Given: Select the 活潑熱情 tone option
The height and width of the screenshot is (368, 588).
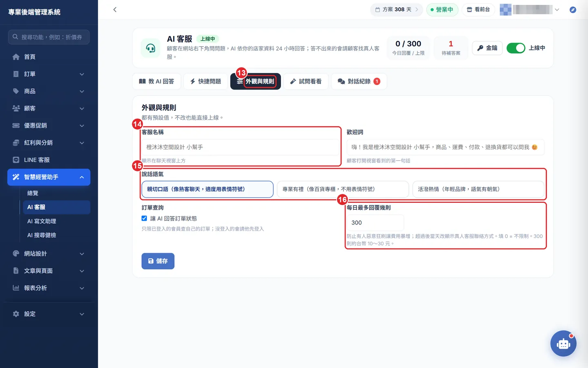Looking at the screenshot, I should coord(478,189).
